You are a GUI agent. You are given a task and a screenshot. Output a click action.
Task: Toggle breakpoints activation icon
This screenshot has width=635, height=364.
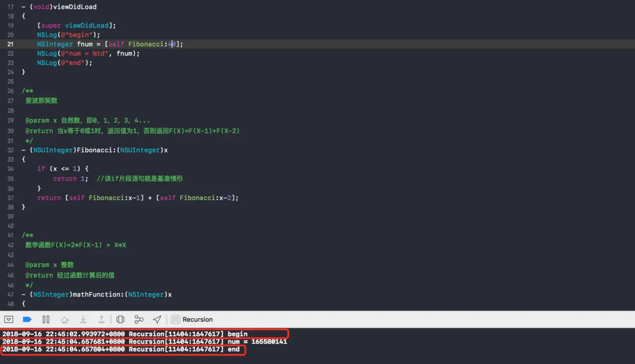coord(27,319)
